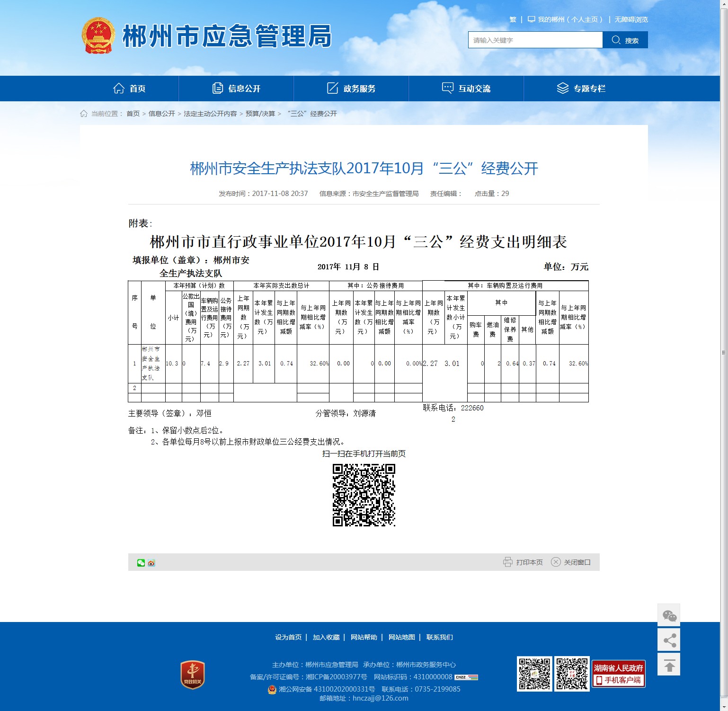This screenshot has width=728, height=711.
Task: Click breadcrumb link 首页
Action: coord(133,114)
